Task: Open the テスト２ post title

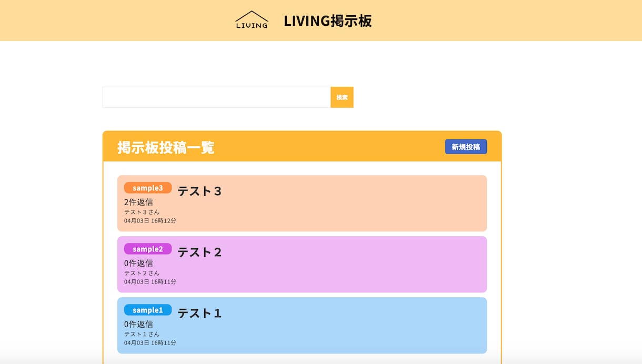Action: pos(199,252)
